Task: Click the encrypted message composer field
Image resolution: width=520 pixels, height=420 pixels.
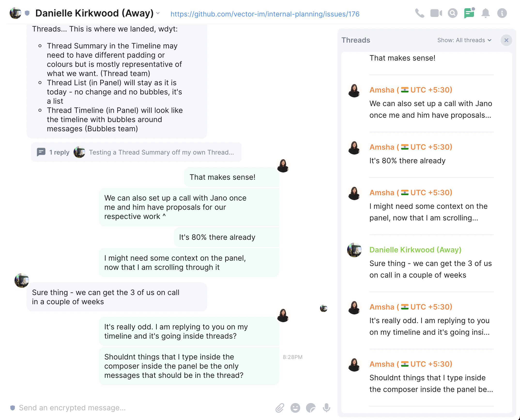Action: point(121,408)
